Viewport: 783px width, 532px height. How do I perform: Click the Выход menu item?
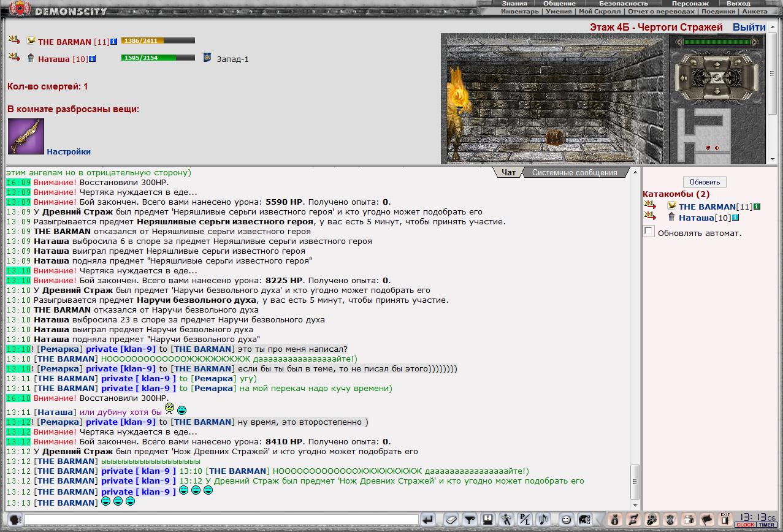click(x=738, y=4)
